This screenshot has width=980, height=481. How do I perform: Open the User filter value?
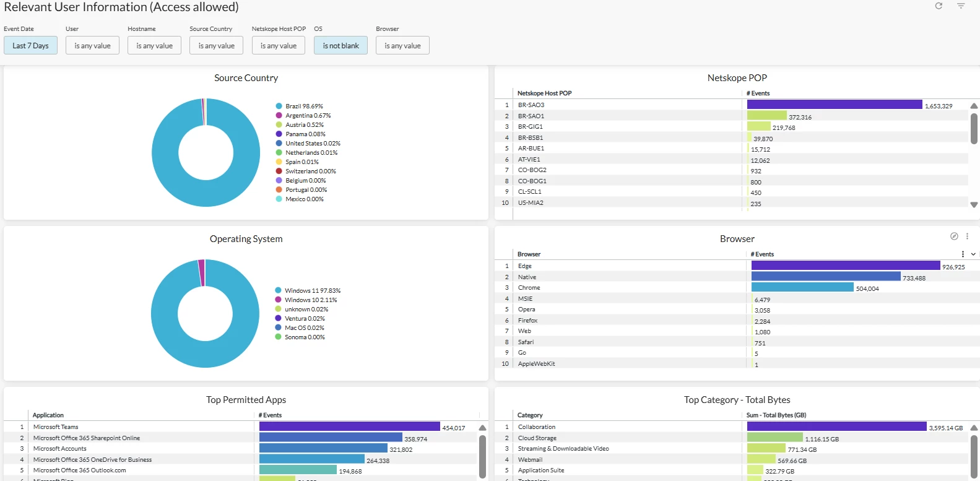[x=92, y=45]
